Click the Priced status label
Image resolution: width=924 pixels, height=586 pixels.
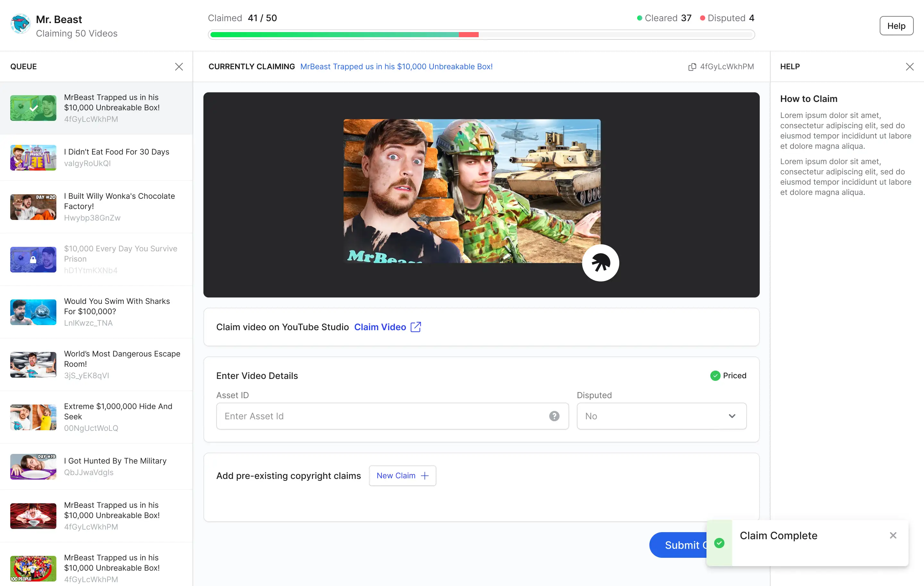[x=734, y=375]
